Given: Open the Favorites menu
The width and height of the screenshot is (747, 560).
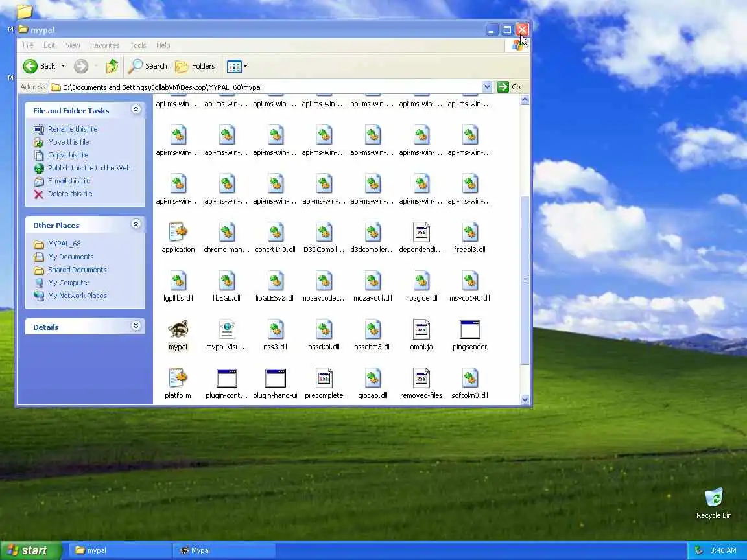Looking at the screenshot, I should 105,45.
